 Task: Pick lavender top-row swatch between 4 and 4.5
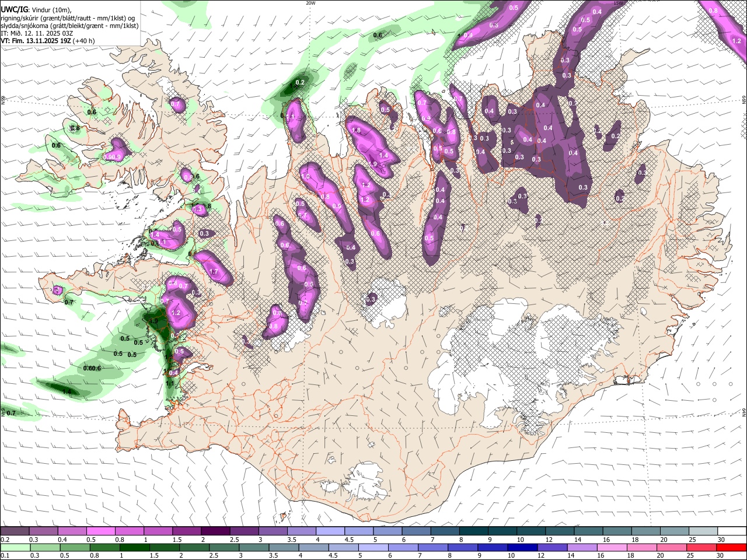click(x=330, y=531)
